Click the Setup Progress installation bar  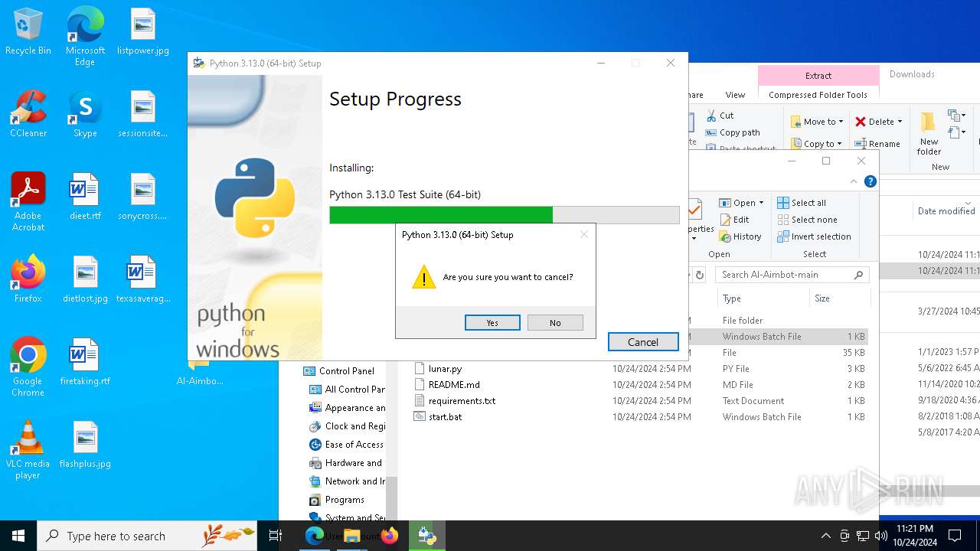(x=505, y=215)
